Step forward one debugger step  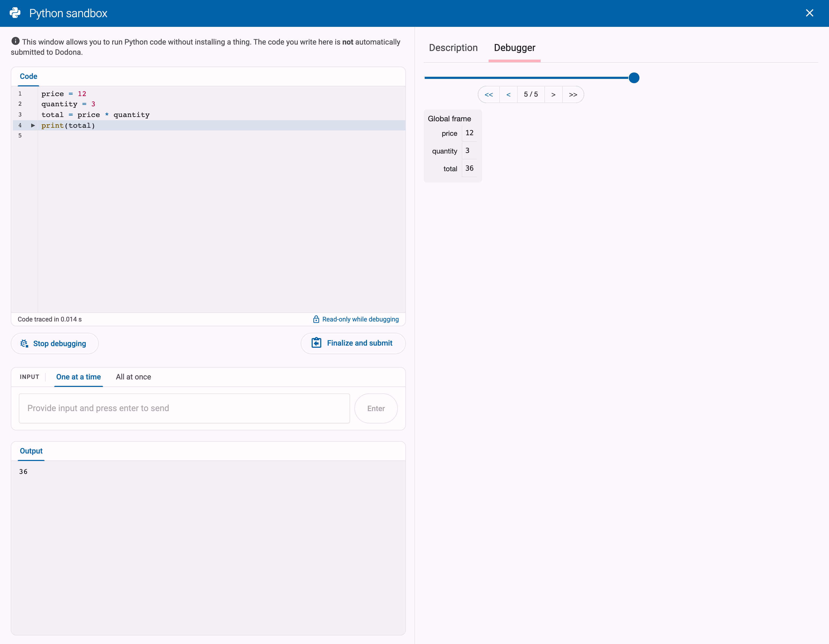point(553,94)
